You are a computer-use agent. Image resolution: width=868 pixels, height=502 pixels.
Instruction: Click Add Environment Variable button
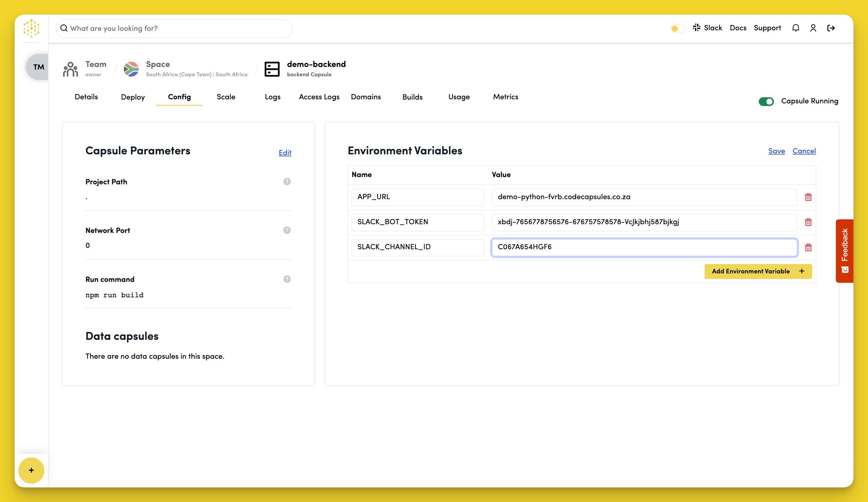tap(758, 271)
